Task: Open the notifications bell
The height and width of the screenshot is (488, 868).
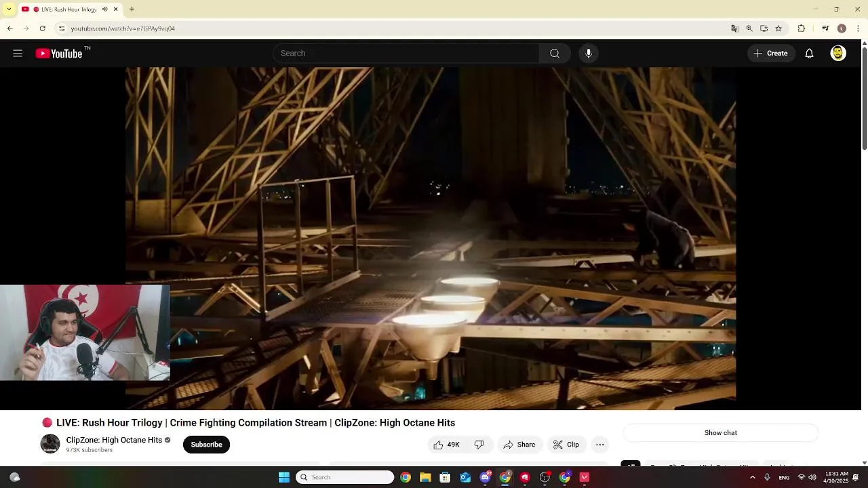Action: click(x=809, y=54)
